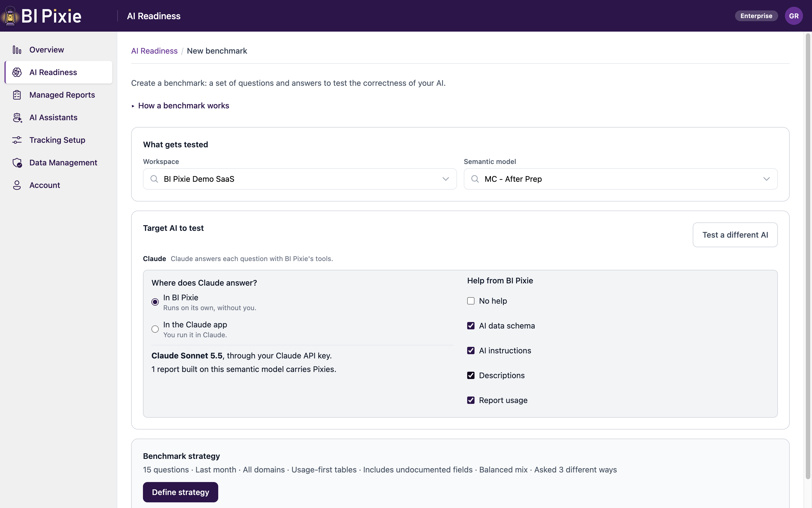Click the BI Pixie lantern logo icon
The height and width of the screenshot is (508, 812).
click(10, 16)
